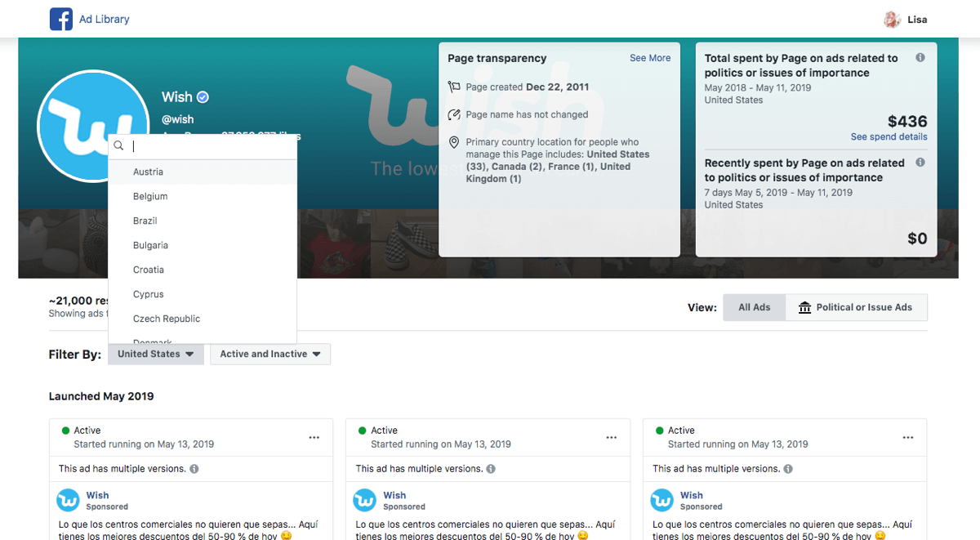This screenshot has width=980, height=540.
Task: Open the three-dot menu on first ad card
Action: 314,438
